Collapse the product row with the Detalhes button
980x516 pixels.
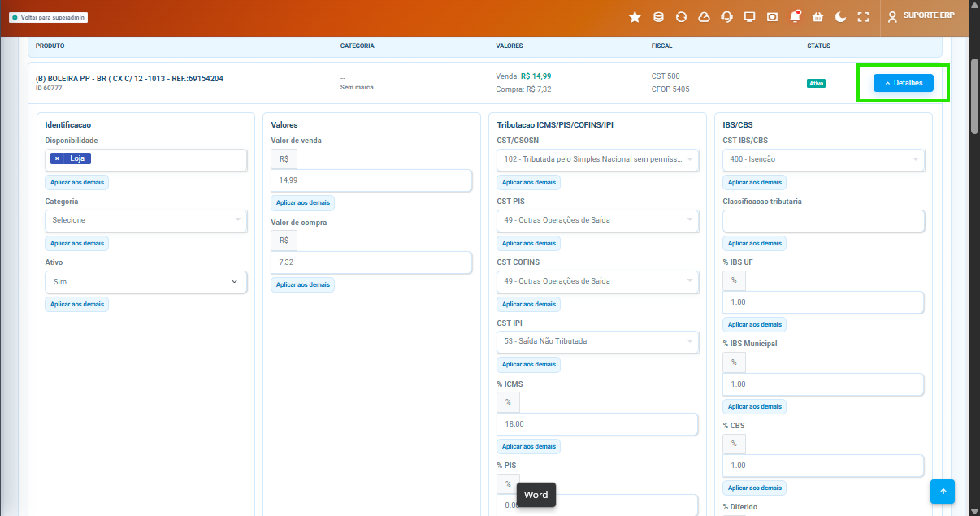[904, 83]
